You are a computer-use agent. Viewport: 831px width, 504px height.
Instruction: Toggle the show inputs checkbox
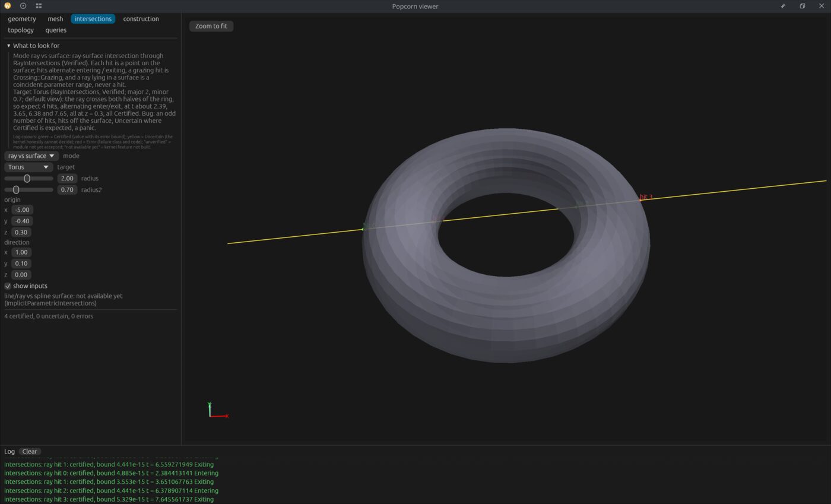(8, 286)
